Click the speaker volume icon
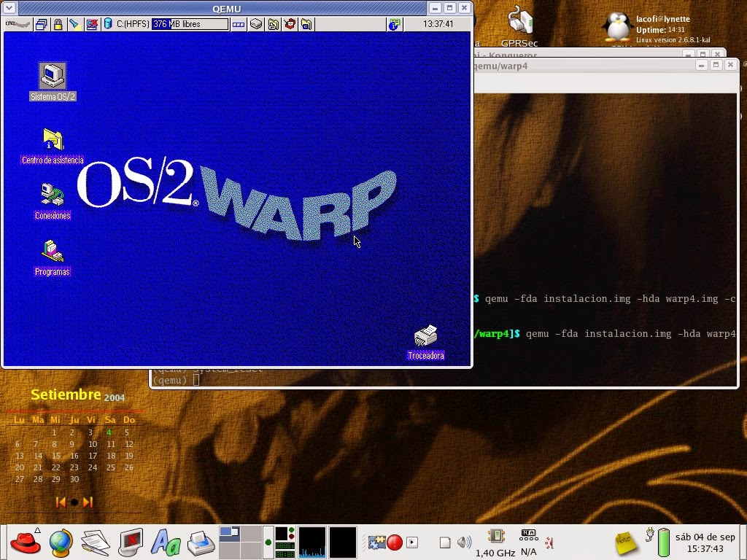 464,542
